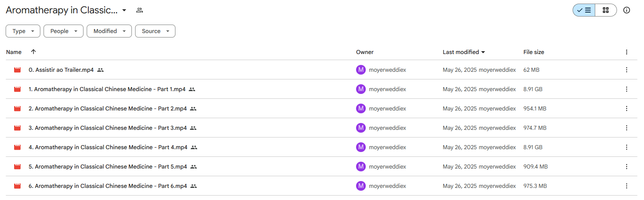
Task: Open column more options in header row
Action: (626, 52)
